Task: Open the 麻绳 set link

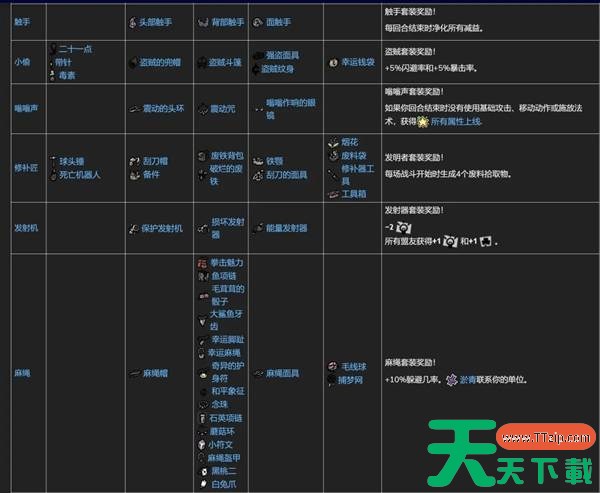Action: [x=22, y=373]
